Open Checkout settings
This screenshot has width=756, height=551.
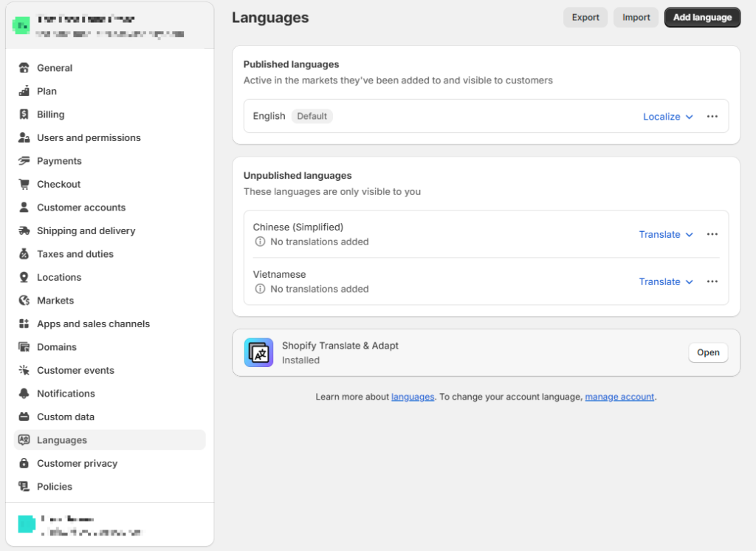(x=110, y=184)
